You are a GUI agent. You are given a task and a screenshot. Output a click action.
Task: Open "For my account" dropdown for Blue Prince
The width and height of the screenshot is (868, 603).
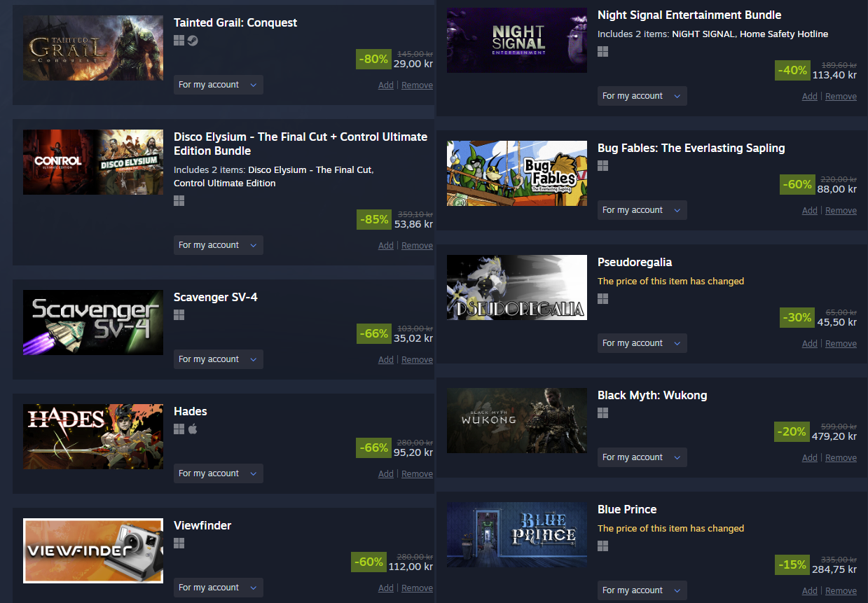pos(642,590)
